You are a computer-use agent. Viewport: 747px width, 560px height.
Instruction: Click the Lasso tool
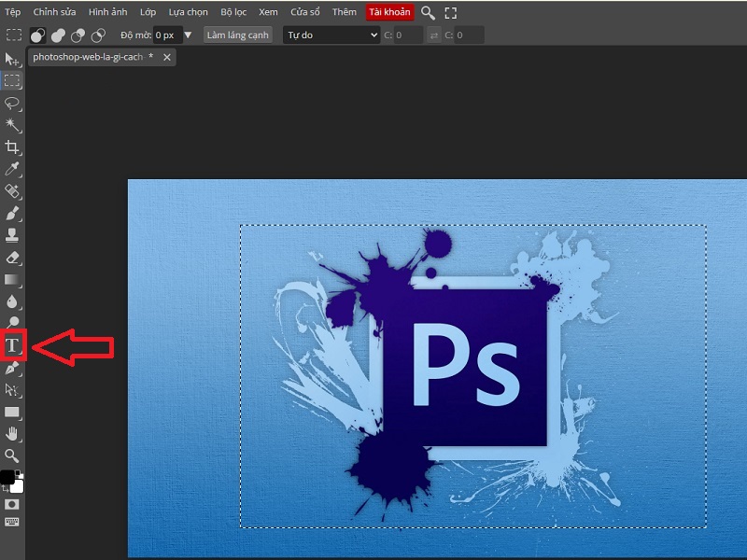pos(13,103)
